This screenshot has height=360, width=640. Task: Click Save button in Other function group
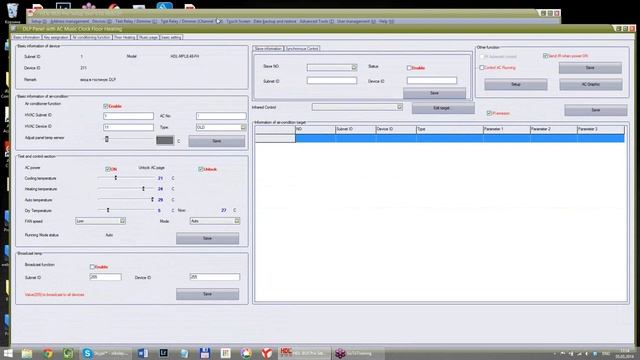[590, 68]
